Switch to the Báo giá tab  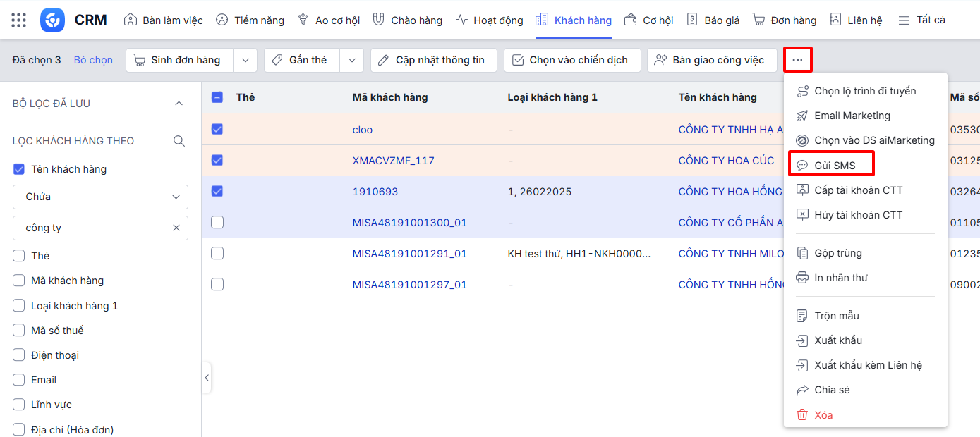tap(713, 20)
